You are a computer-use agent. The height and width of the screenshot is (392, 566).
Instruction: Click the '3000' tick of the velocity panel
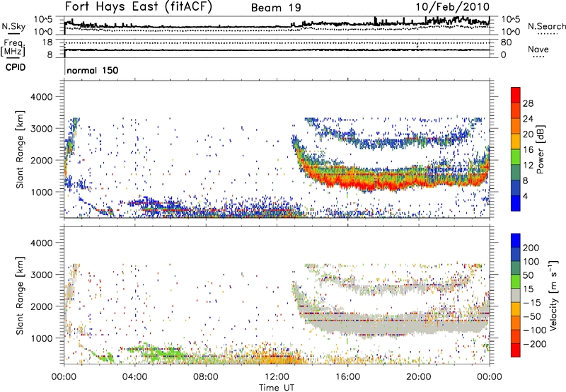41,275
